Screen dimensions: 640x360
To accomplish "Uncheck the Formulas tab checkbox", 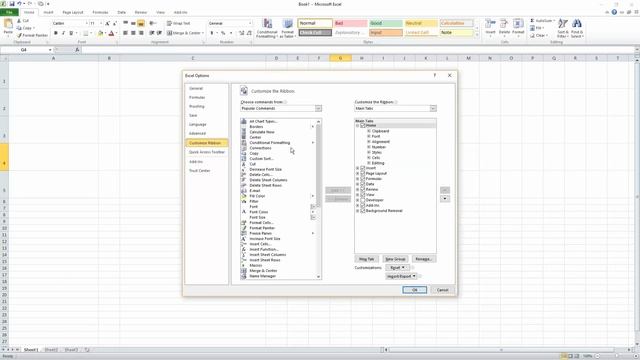I will pyautogui.click(x=362, y=179).
